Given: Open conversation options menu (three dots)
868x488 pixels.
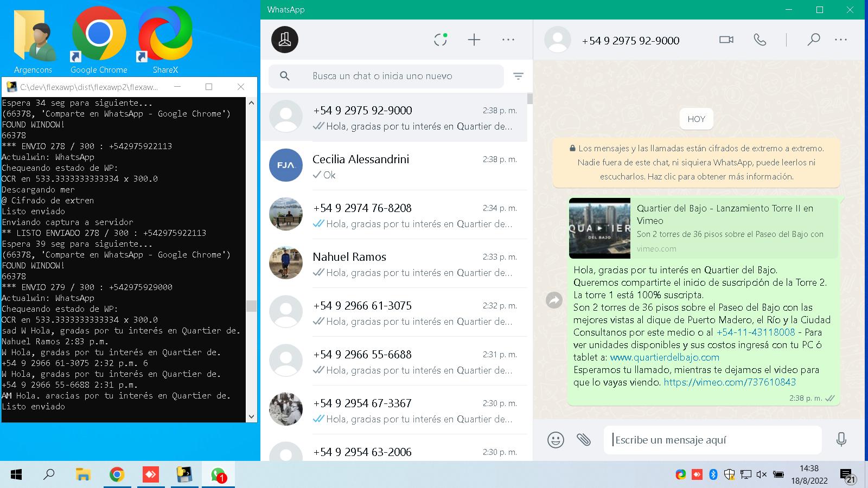Looking at the screenshot, I should pos(841,40).
